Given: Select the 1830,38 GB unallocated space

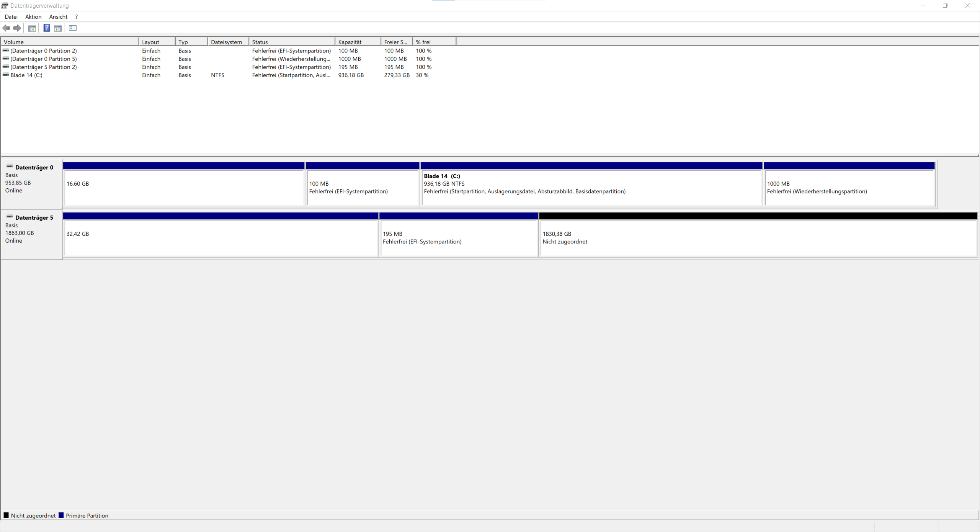Looking at the screenshot, I should pyautogui.click(x=758, y=237).
